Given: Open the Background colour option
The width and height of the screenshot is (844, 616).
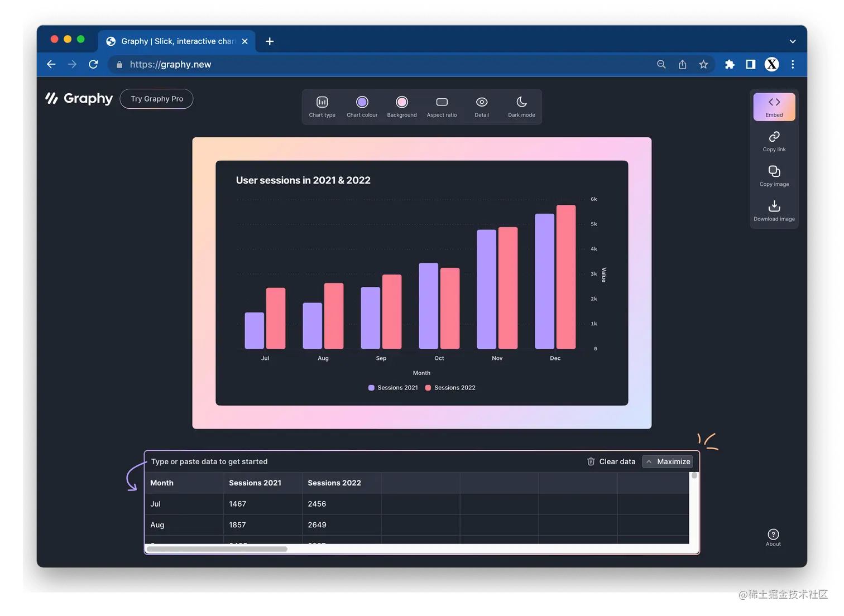Looking at the screenshot, I should (x=402, y=107).
